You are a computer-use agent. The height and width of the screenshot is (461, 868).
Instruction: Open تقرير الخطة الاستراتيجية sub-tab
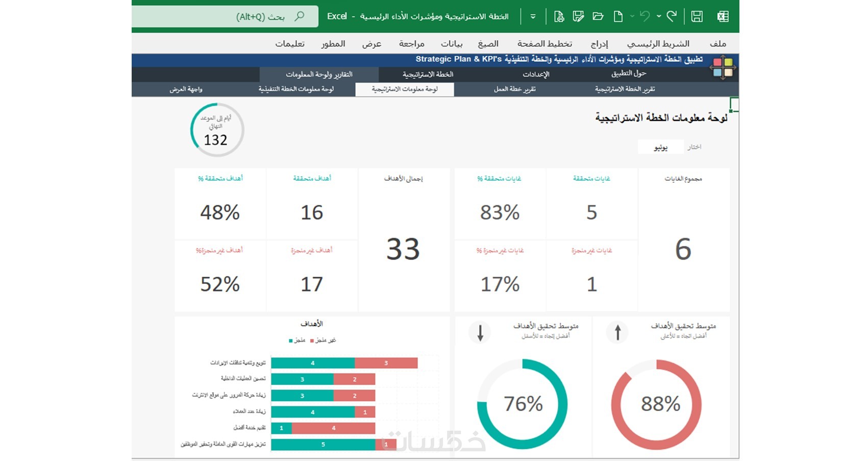tap(625, 89)
